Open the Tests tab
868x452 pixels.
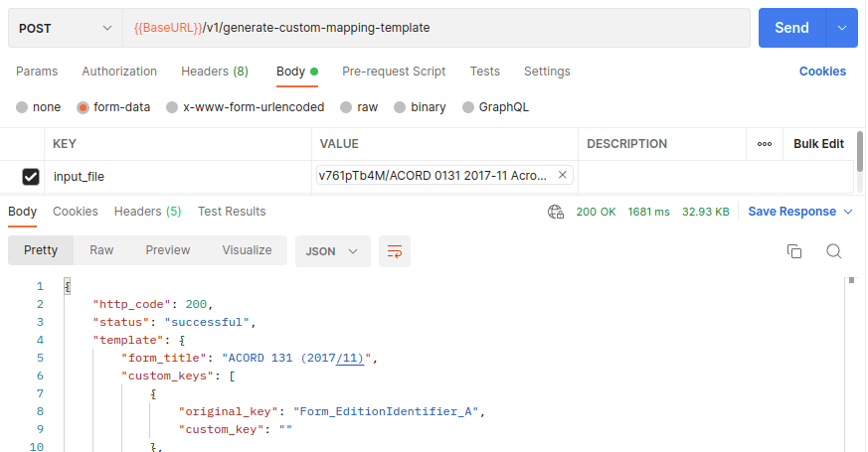485,72
